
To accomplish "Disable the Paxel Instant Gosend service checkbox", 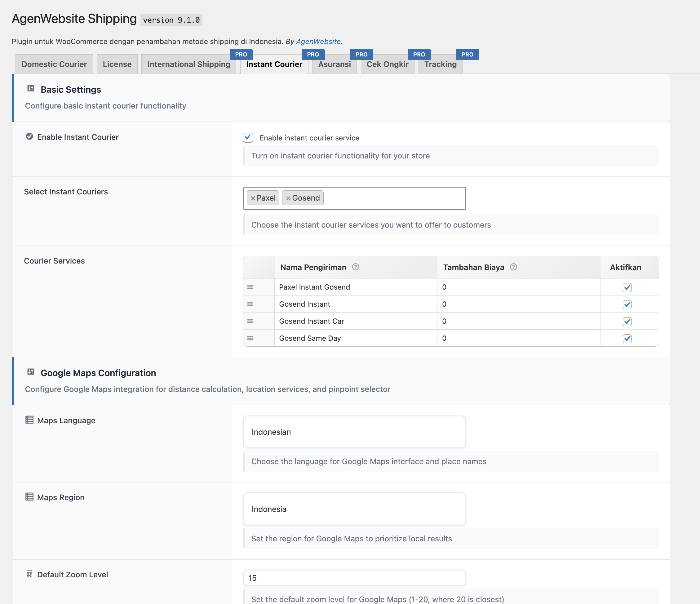I will pyautogui.click(x=627, y=287).
